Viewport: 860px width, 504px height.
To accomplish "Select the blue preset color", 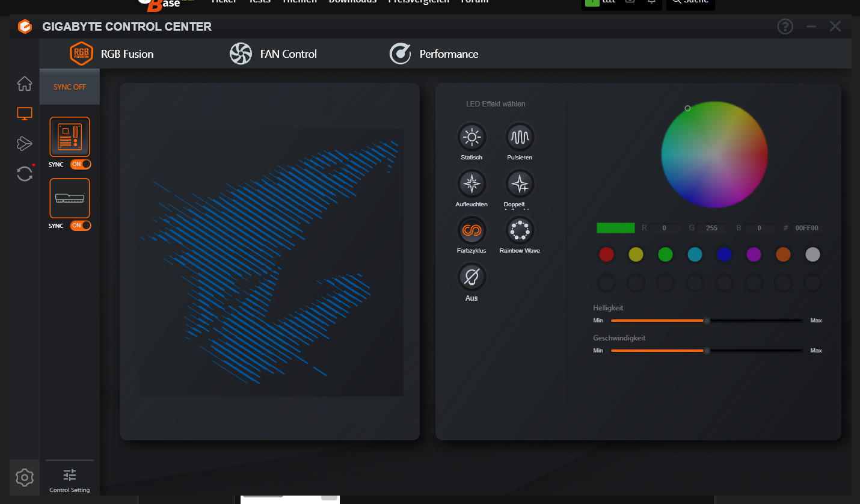I will pos(724,254).
